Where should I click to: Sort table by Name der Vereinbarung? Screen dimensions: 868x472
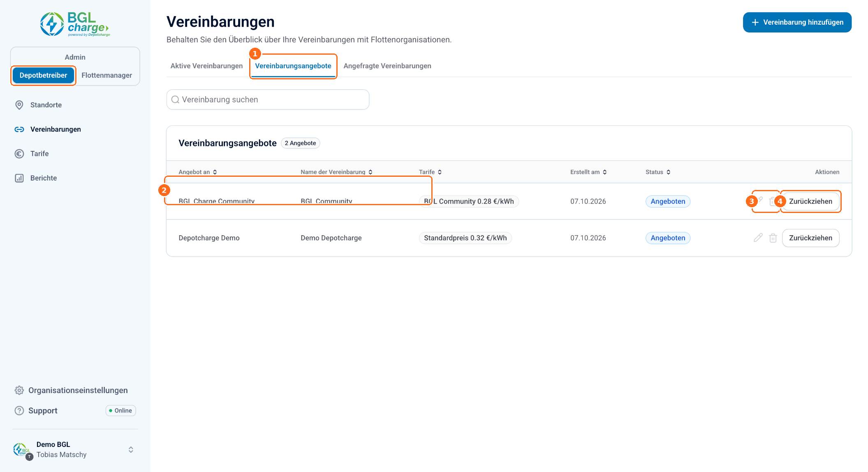click(x=336, y=172)
